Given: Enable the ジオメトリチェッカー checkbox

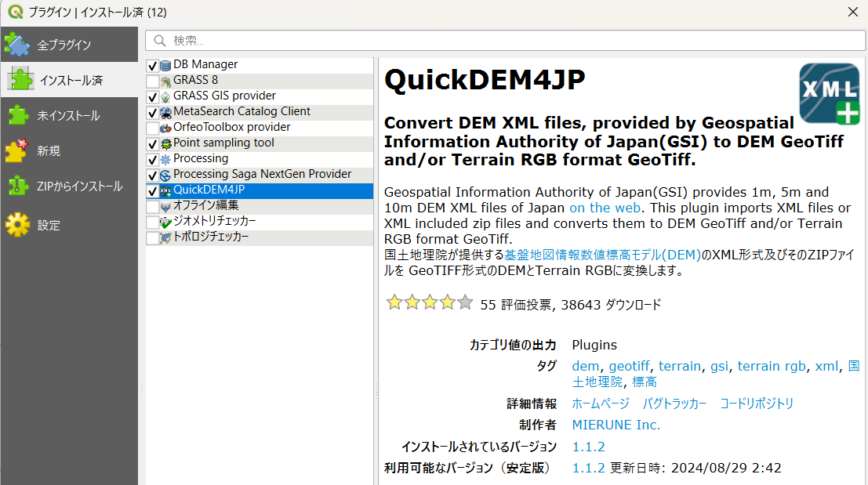Looking at the screenshot, I should click(153, 223).
